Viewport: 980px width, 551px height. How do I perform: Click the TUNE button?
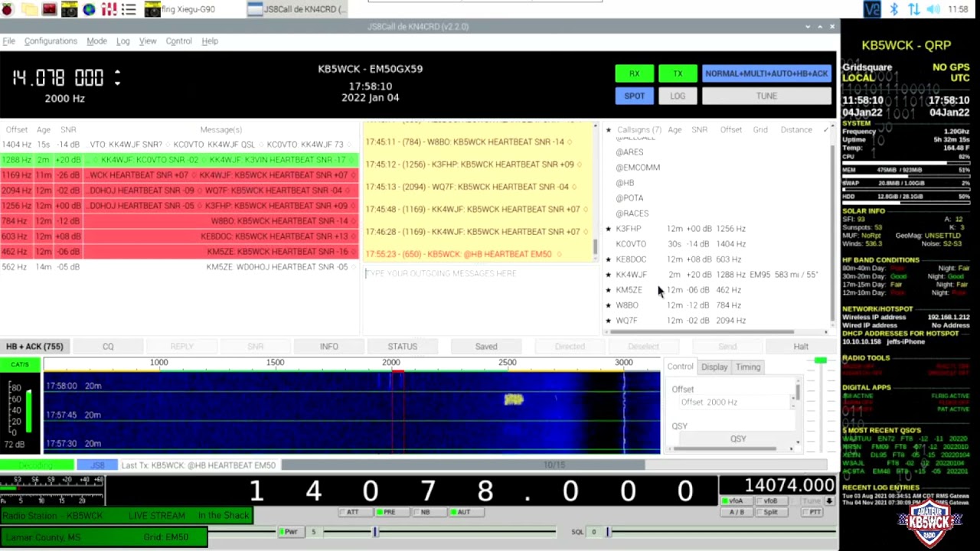[x=766, y=96]
